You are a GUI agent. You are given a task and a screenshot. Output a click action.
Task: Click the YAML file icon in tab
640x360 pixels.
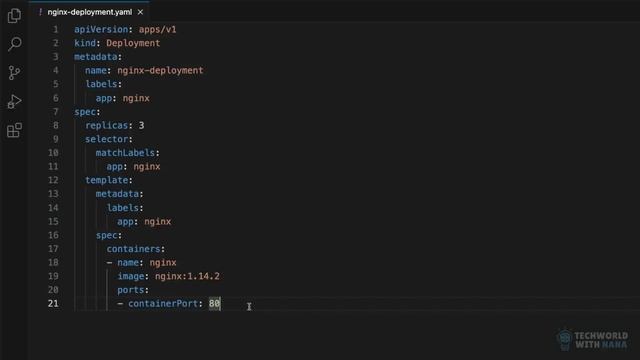(x=40, y=12)
